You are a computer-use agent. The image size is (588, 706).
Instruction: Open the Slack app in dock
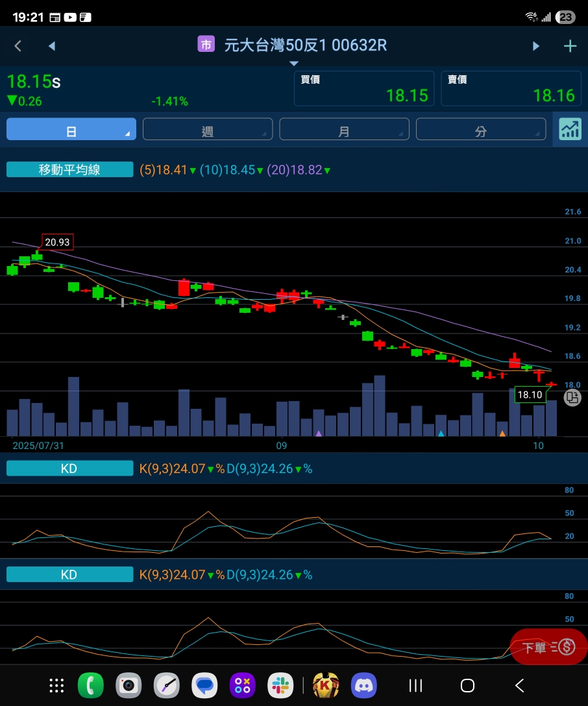coord(280,685)
